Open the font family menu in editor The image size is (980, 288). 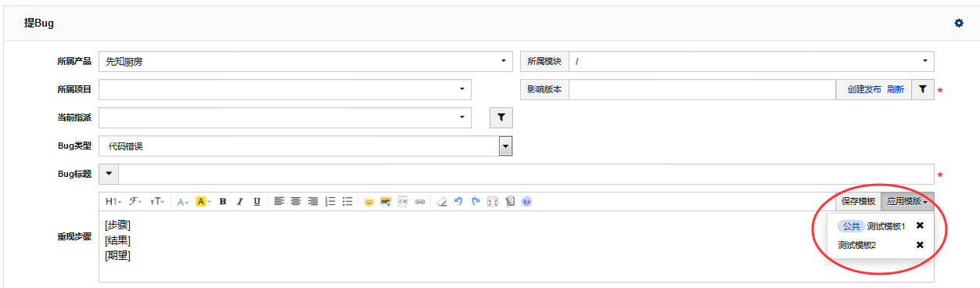pos(135,201)
